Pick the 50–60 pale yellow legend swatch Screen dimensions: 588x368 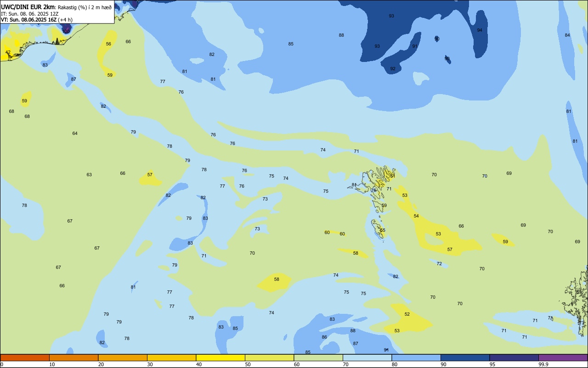coord(269,357)
